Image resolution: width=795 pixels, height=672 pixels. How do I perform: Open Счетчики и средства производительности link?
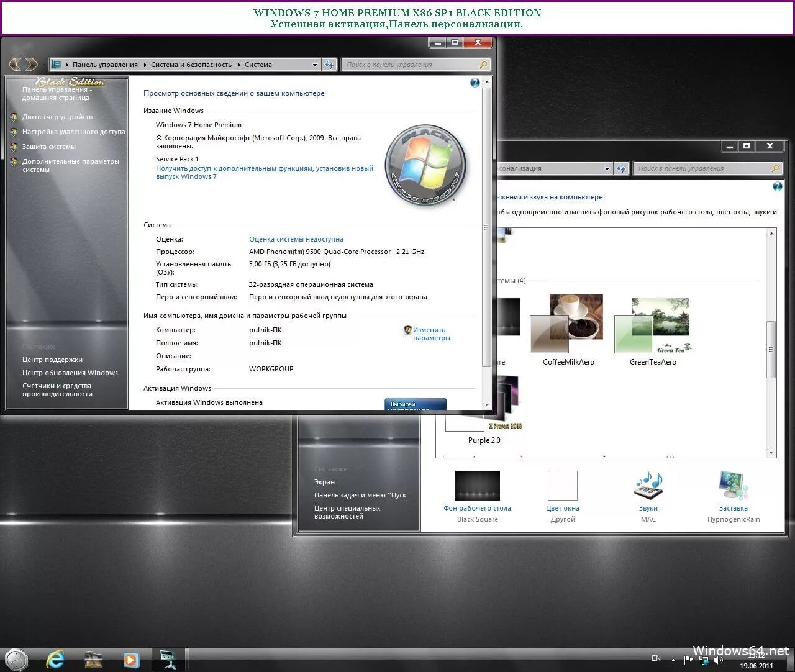(57, 389)
